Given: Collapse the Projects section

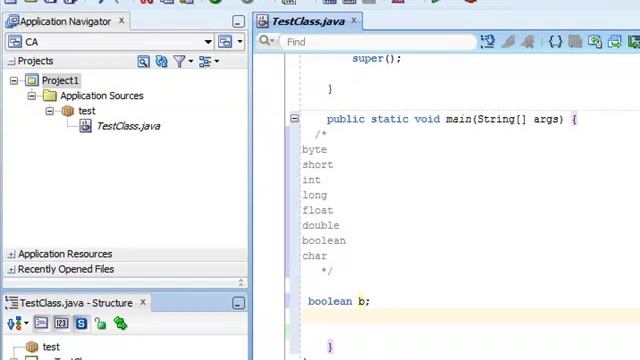Looking at the screenshot, I should (11, 61).
